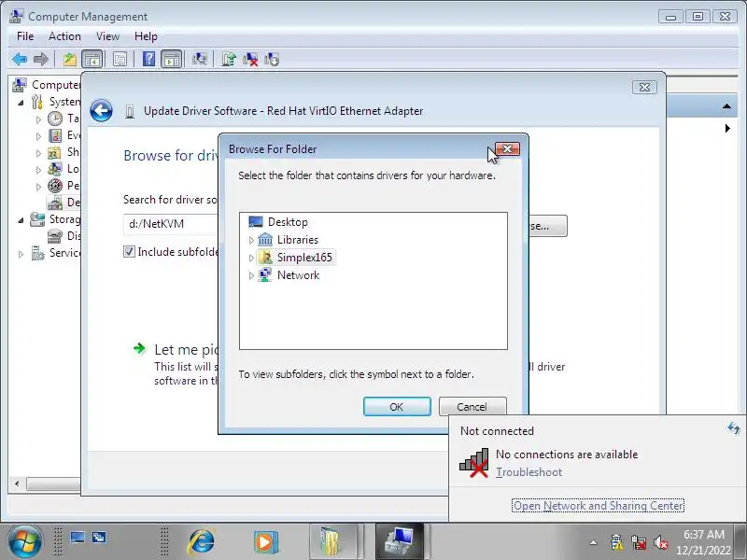The height and width of the screenshot is (560, 747).
Task: Expand the Libraries node
Action: 251,240
